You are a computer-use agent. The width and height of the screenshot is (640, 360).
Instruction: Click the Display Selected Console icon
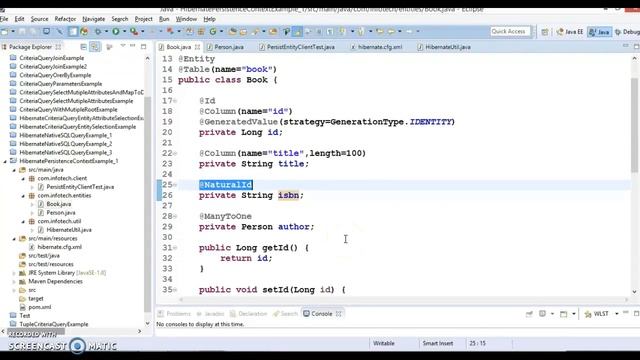(542, 313)
